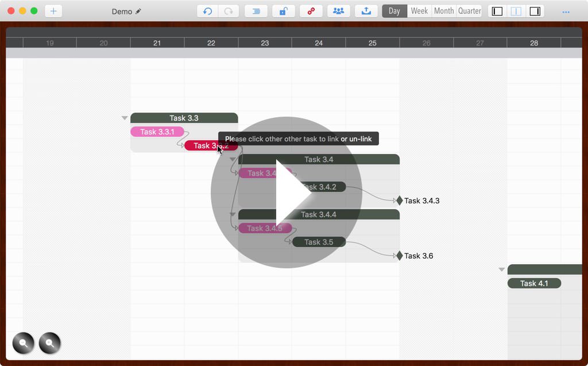Image resolution: width=588 pixels, height=366 pixels.
Task: Play the video with the center play button
Action: (286, 192)
